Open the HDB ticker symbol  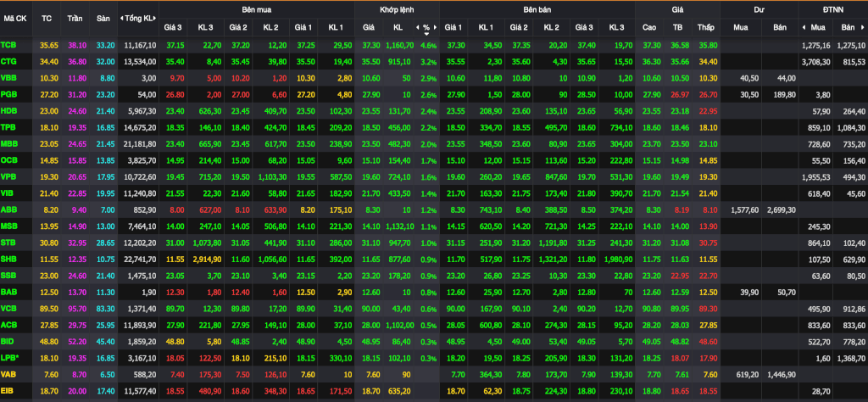(8, 110)
